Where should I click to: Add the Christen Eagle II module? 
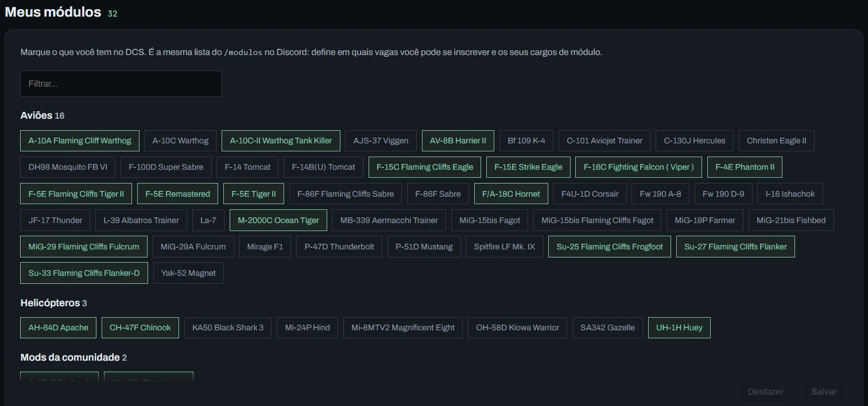(x=777, y=140)
